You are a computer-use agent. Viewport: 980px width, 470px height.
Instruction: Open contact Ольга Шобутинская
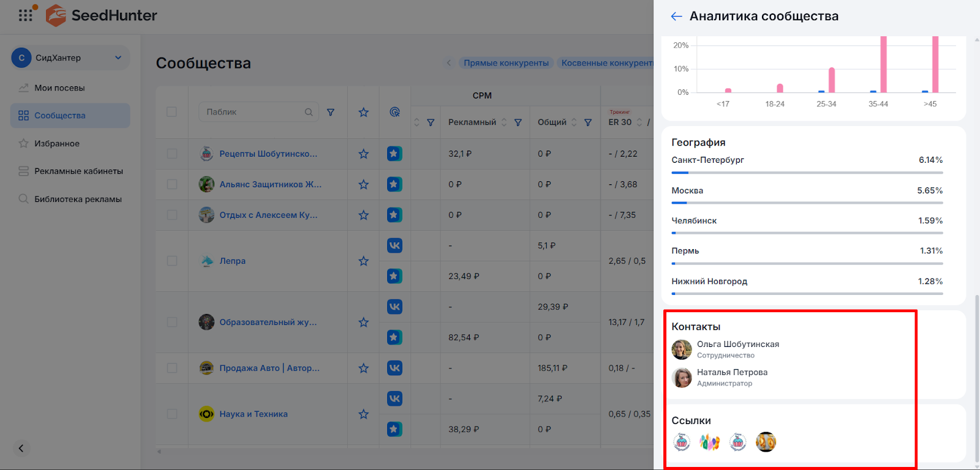(737, 345)
